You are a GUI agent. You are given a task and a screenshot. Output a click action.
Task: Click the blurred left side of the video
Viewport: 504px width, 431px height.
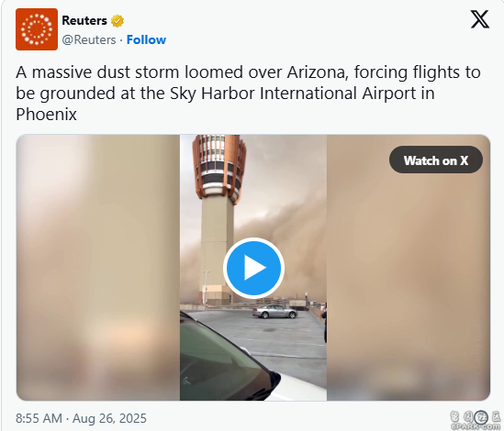click(x=98, y=268)
